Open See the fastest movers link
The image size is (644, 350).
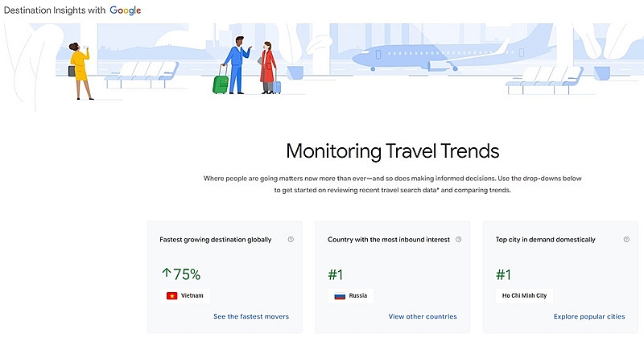[x=251, y=317]
